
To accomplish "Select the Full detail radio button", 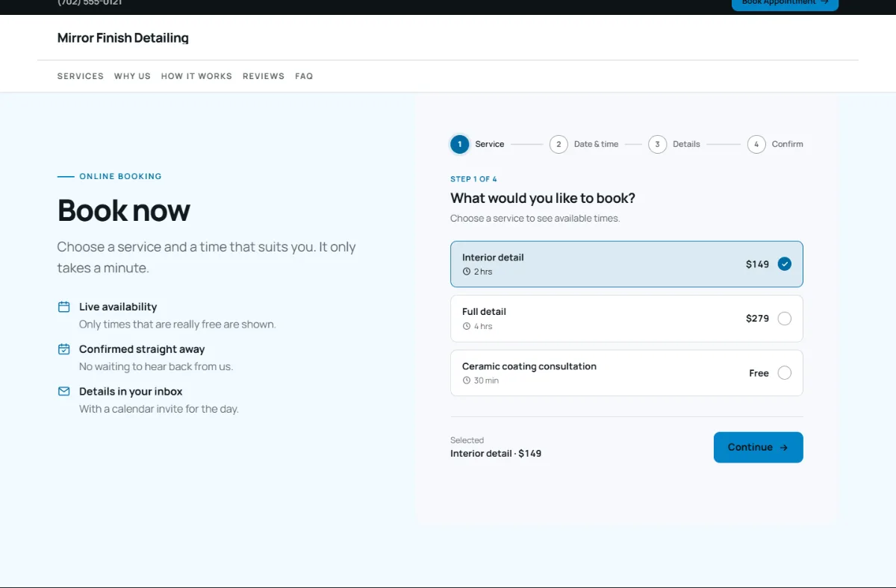I will [784, 319].
